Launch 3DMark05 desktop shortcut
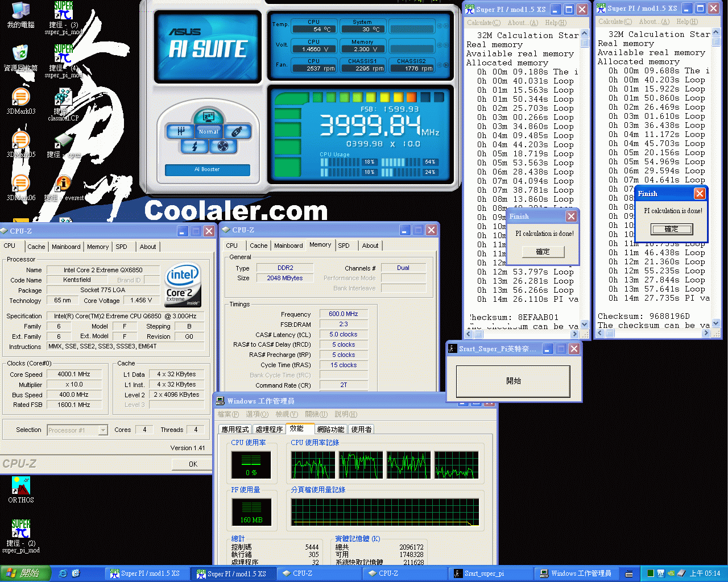The image size is (728, 582). (20, 144)
